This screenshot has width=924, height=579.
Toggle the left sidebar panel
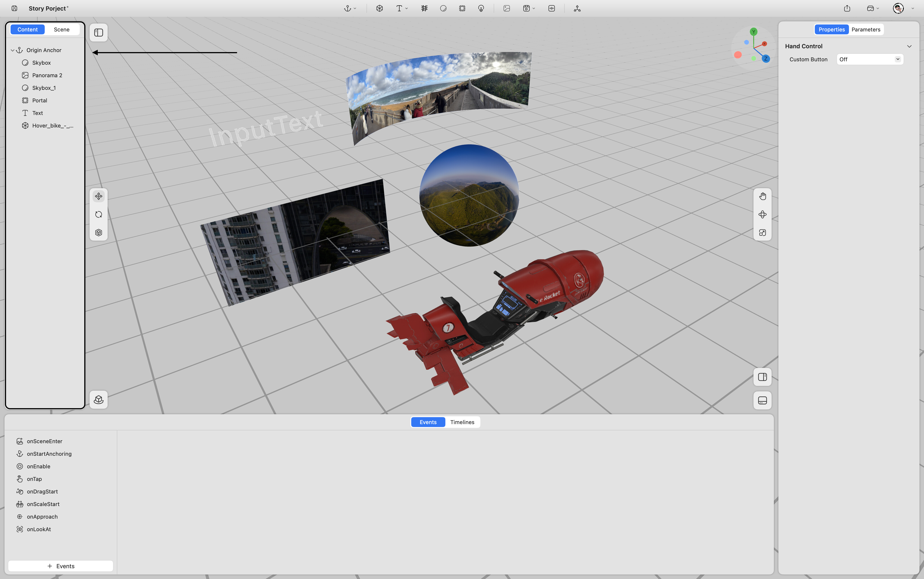point(98,33)
